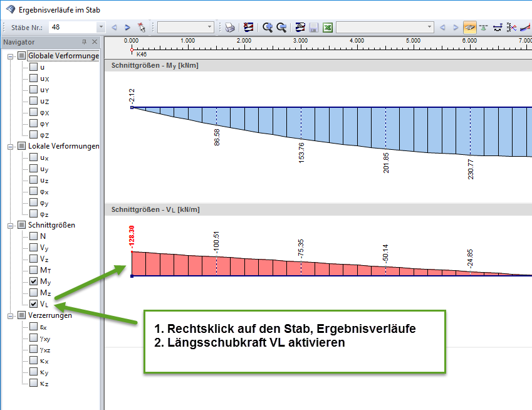Click the 153.76 moment value label
Image resolution: width=532 pixels, height=410 pixels.
tap(301, 153)
